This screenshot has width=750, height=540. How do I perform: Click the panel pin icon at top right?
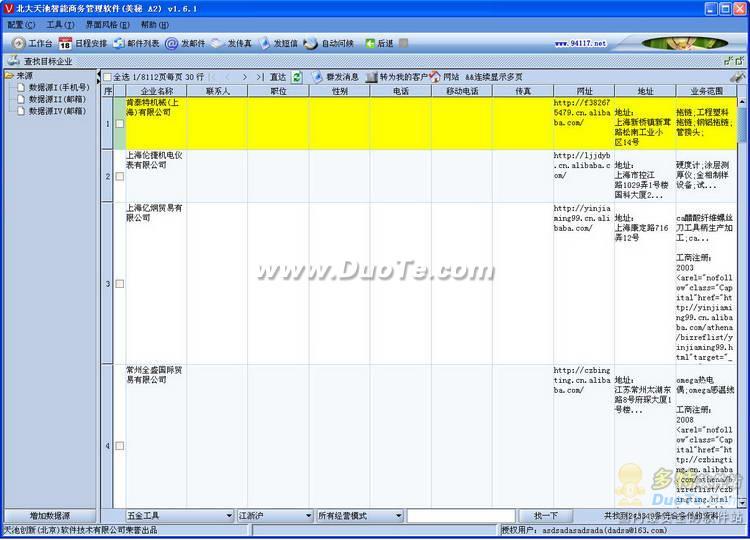click(728, 61)
